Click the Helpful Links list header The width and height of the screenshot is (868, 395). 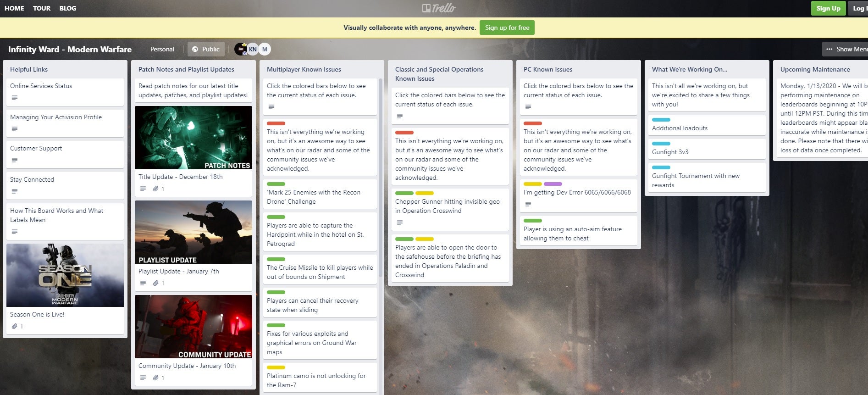tap(29, 69)
